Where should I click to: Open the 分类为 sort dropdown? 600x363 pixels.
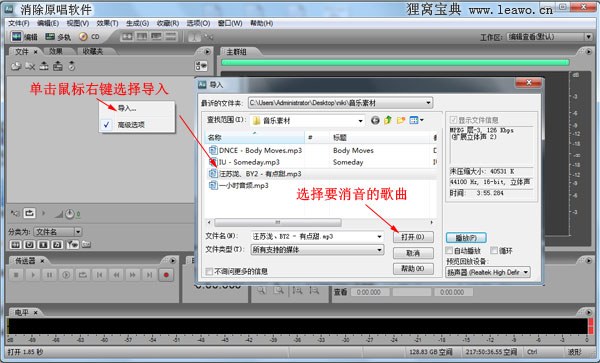78,232
